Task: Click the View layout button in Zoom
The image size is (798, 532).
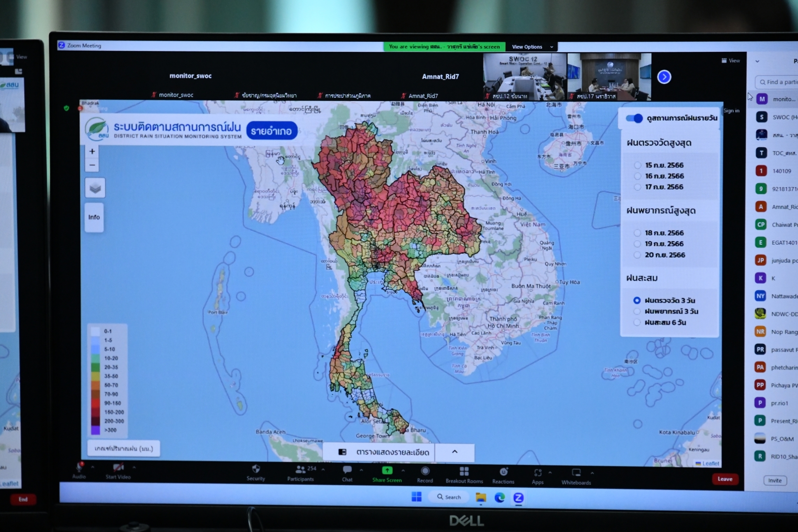Action: pyautogui.click(x=731, y=60)
